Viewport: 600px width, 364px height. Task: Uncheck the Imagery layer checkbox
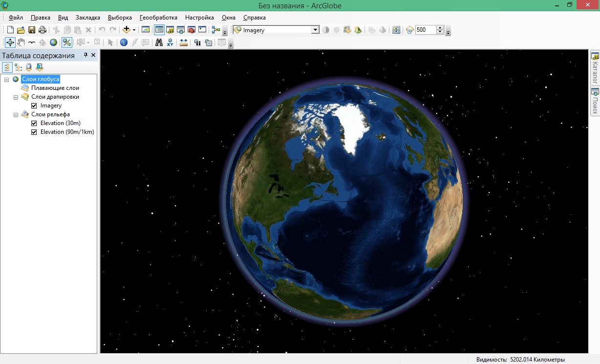point(34,106)
